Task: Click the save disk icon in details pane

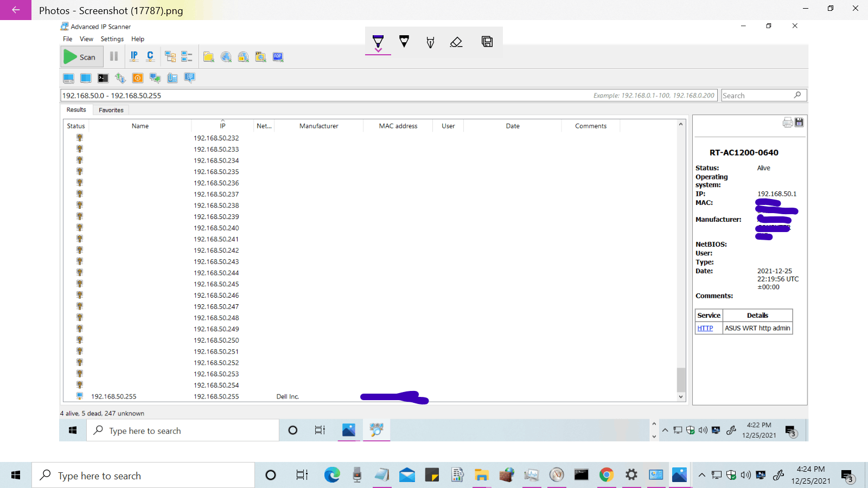Action: tap(799, 123)
